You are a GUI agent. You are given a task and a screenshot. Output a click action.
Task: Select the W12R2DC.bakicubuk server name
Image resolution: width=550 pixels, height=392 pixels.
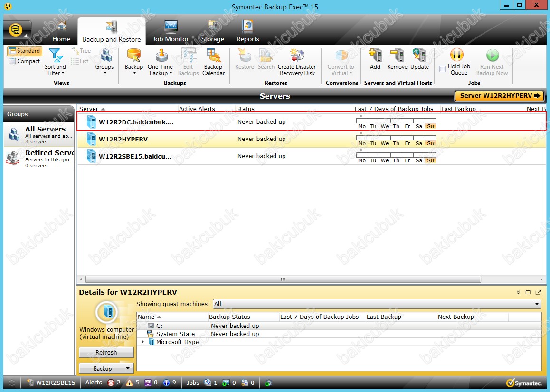click(x=136, y=122)
